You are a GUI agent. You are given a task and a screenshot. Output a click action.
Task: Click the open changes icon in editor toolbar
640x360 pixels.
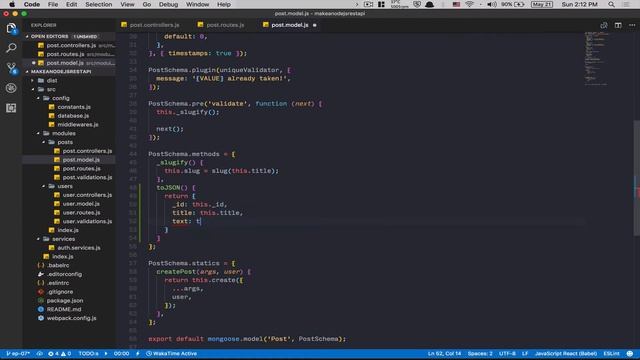(604, 25)
